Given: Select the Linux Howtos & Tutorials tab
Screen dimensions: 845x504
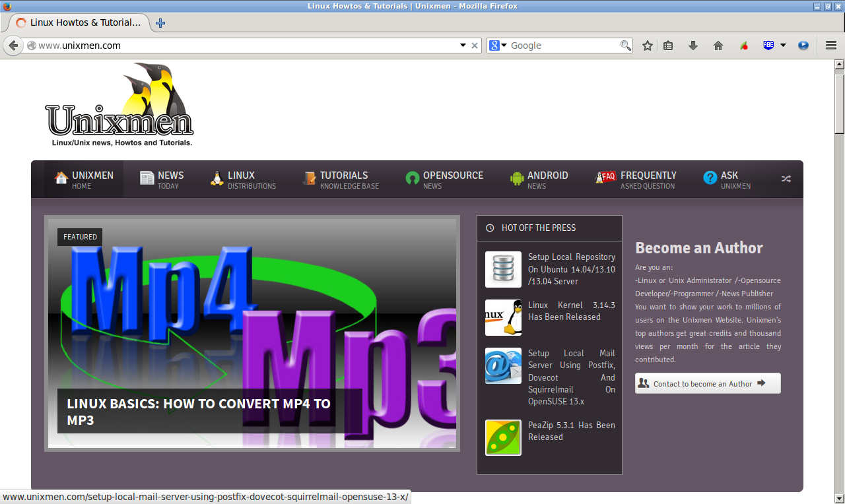Looking at the screenshot, I should click(79, 22).
